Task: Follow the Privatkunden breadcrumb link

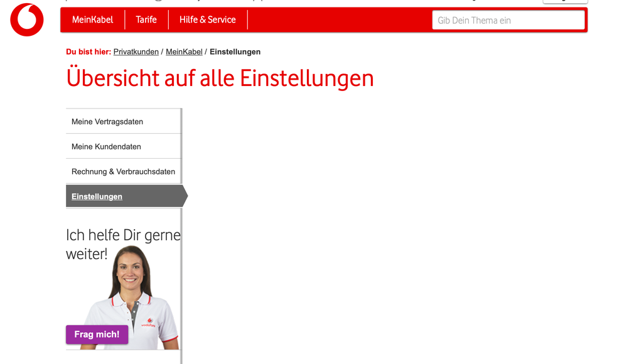Action: click(x=136, y=51)
